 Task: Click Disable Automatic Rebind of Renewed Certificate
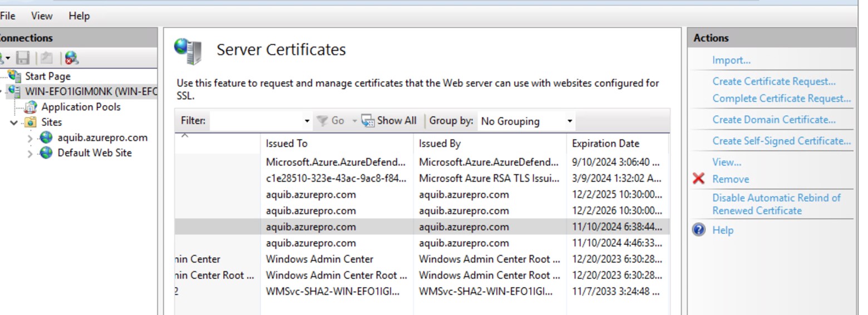point(776,204)
